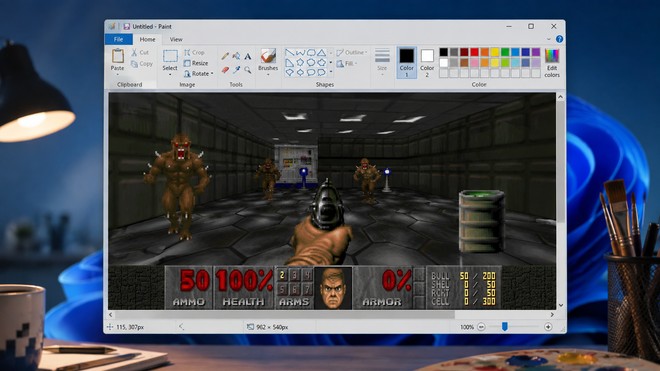The image size is (660, 371).
Task: Expand the Shapes gallery more arrow
Action: point(331,72)
